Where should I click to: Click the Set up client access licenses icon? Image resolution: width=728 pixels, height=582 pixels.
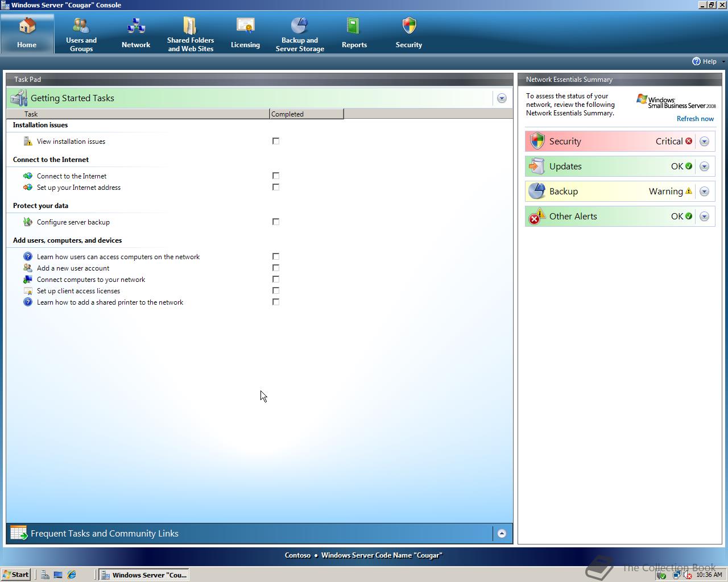pyautogui.click(x=28, y=290)
